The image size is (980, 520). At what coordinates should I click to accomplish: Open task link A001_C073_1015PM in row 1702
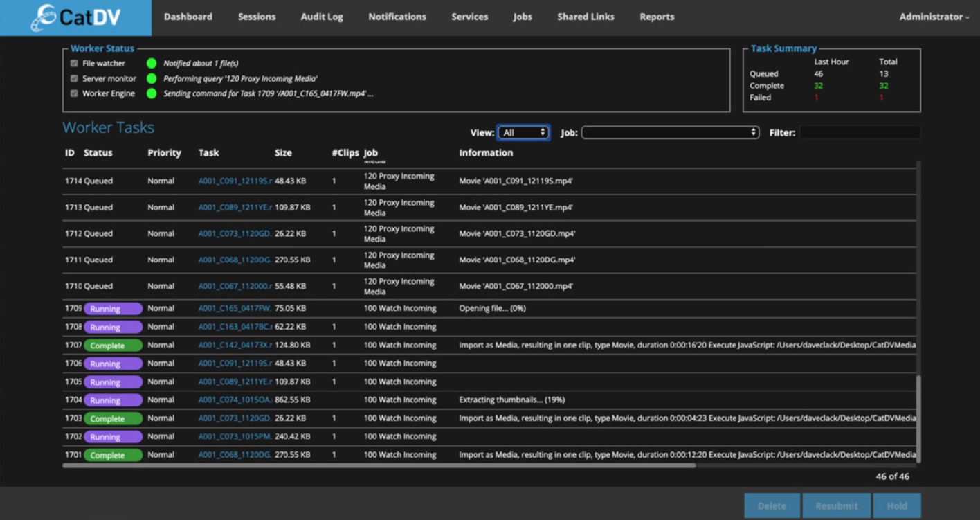(x=235, y=437)
